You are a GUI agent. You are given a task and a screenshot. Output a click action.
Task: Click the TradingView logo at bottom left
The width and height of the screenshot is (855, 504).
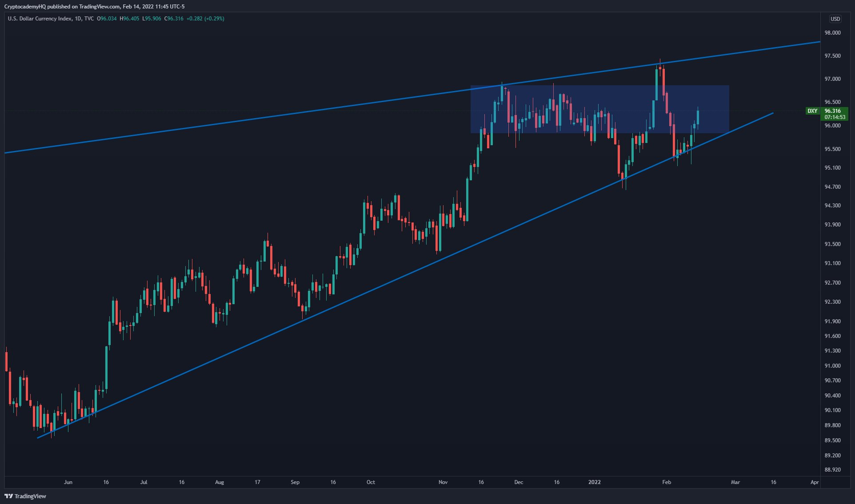25,496
